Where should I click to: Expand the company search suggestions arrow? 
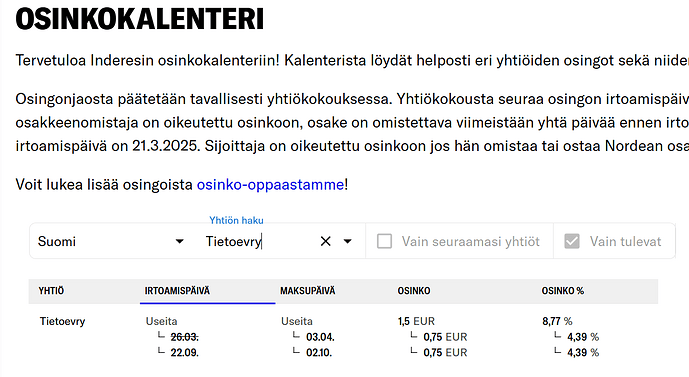(348, 241)
